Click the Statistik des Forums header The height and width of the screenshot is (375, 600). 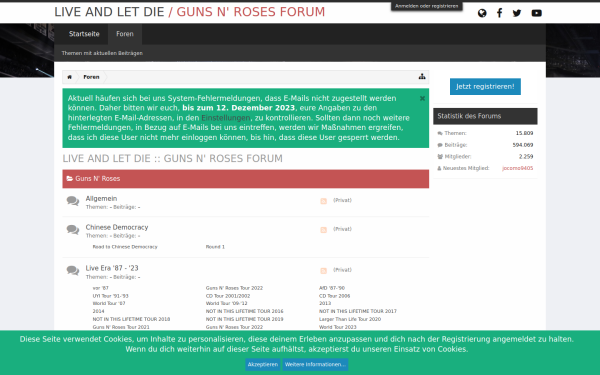tap(485, 116)
